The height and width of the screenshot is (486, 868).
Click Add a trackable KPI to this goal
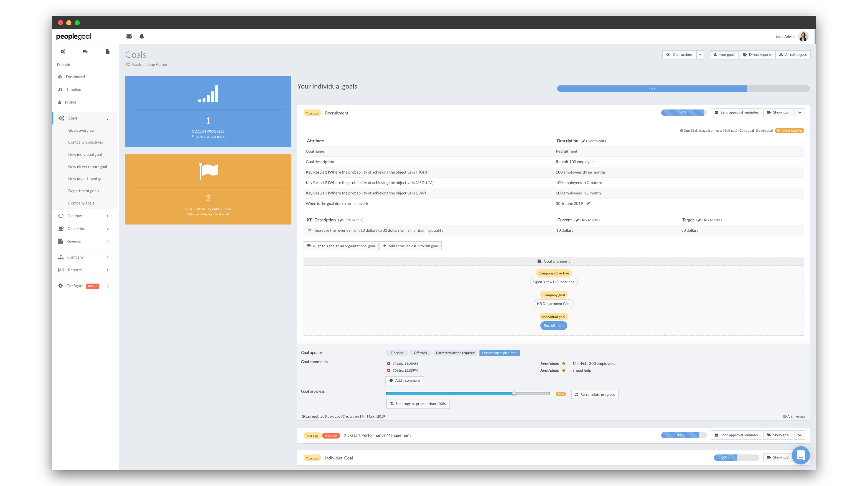tap(410, 246)
